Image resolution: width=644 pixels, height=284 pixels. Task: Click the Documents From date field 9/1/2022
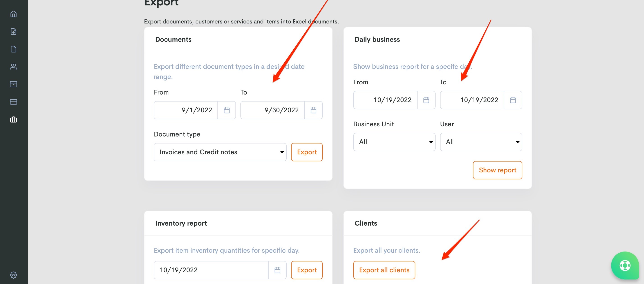[x=186, y=110]
